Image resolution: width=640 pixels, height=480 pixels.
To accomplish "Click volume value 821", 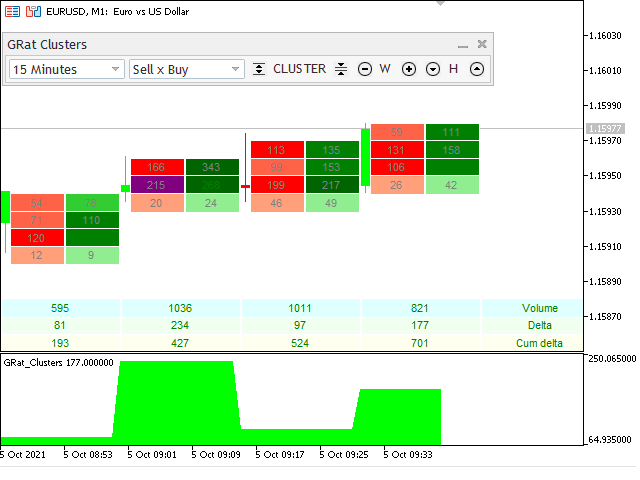I will tap(420, 308).
